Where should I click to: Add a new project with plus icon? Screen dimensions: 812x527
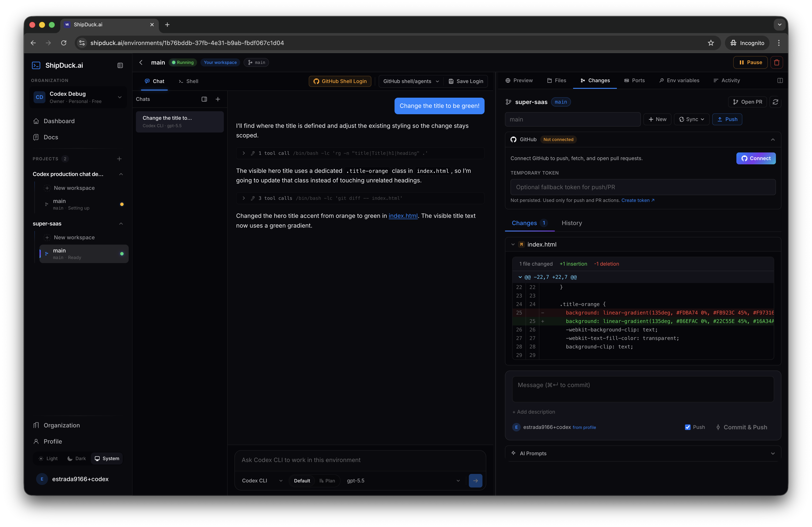119,159
